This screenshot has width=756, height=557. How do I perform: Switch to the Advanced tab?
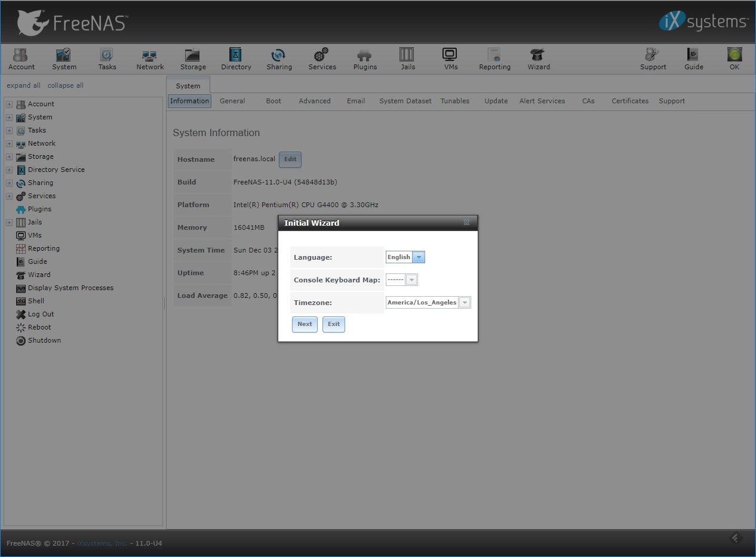[x=314, y=101]
